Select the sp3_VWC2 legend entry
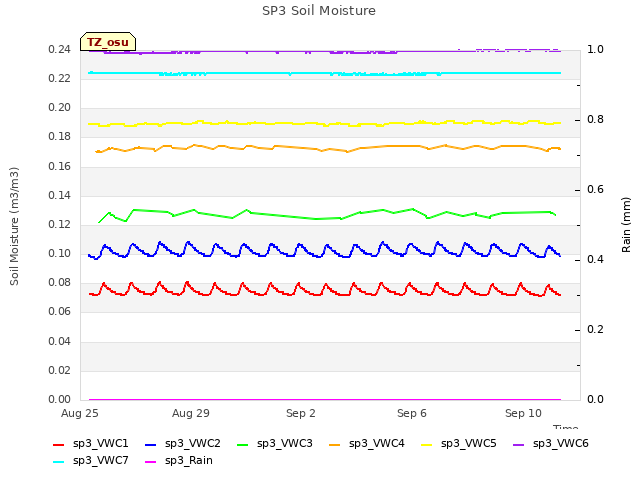The width and height of the screenshot is (640, 480). (x=182, y=443)
